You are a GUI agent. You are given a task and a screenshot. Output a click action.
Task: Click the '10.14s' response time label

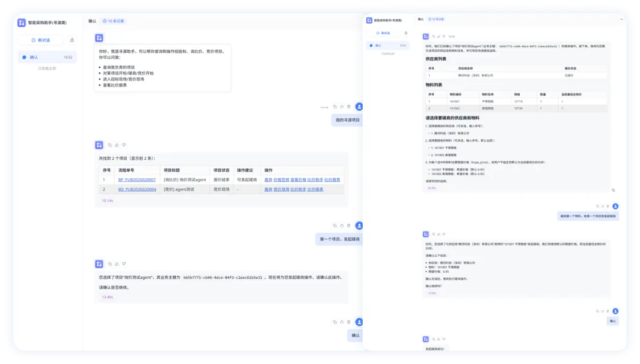pos(107,201)
